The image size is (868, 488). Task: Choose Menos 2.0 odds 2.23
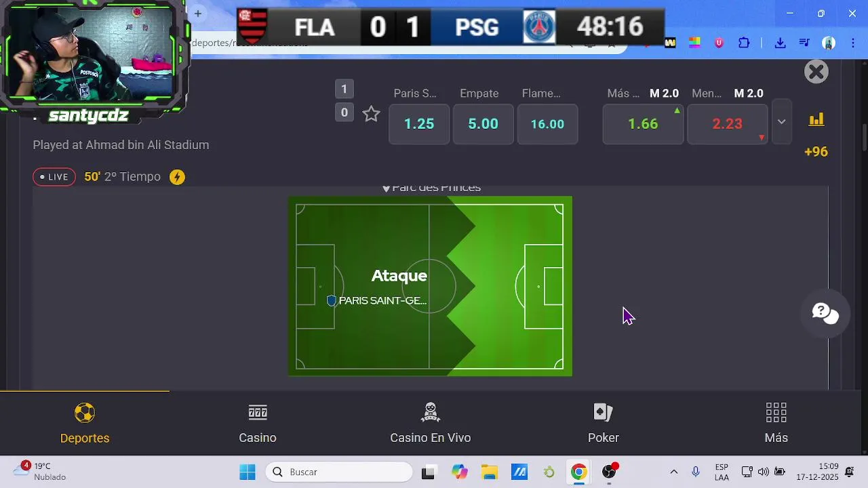pyautogui.click(x=728, y=124)
